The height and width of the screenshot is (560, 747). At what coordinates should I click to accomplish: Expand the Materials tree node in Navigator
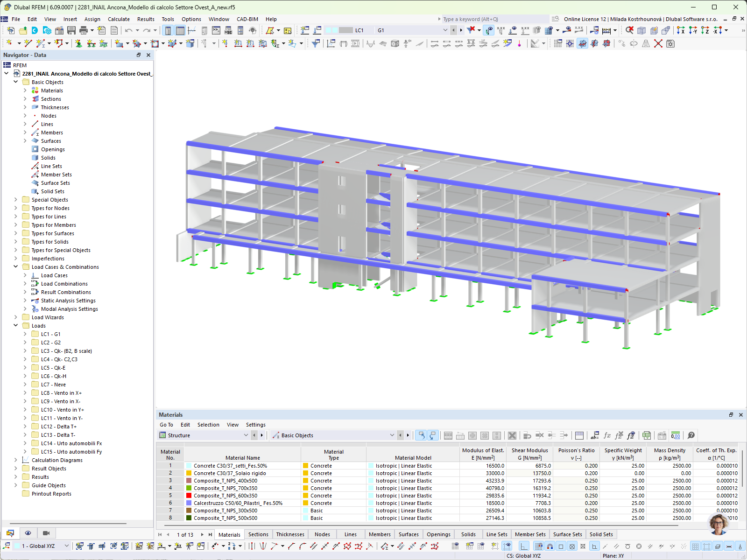(x=26, y=90)
